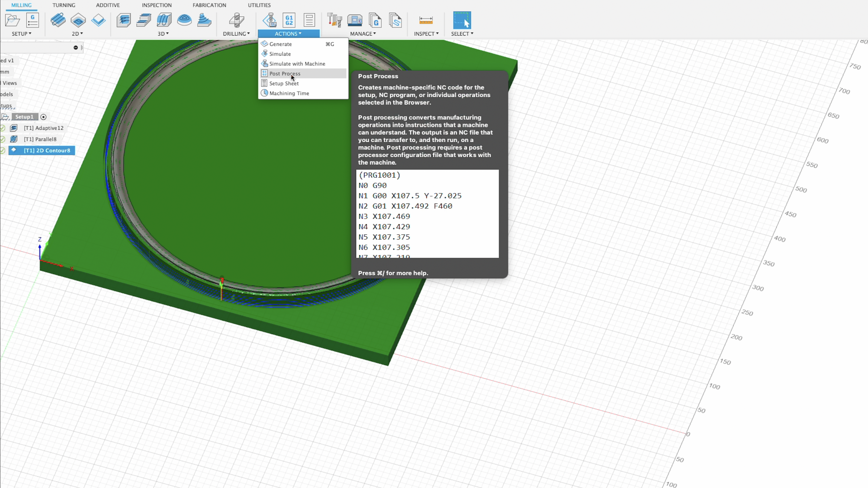Toggle Setup1 active radio button
Viewport: 868px width, 488px height.
coord(44,117)
